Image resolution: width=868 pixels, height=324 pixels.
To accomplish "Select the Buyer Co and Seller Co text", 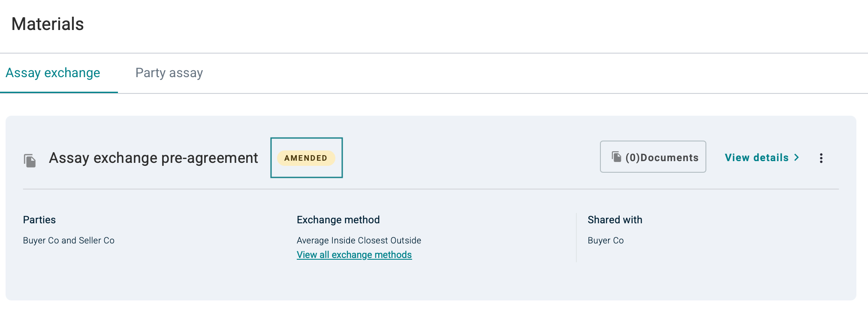I will pos(69,240).
